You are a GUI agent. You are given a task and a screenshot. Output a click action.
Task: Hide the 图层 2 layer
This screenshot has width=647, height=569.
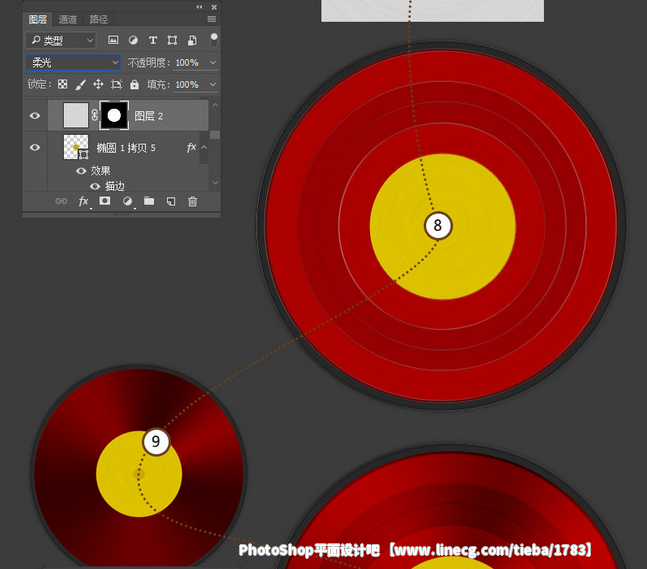point(35,116)
